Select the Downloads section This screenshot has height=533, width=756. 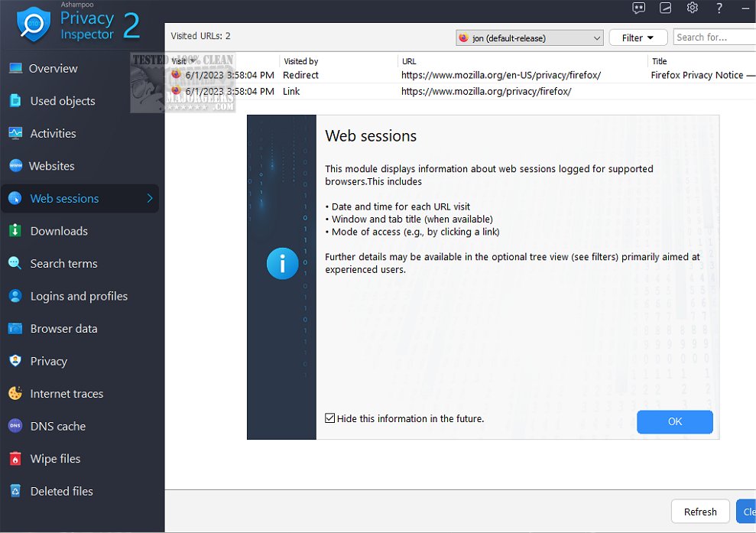pyautogui.click(x=59, y=231)
